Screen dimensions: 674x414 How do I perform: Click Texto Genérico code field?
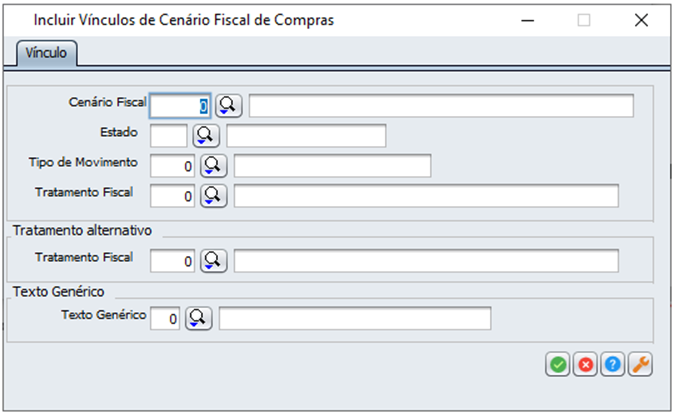(165, 318)
